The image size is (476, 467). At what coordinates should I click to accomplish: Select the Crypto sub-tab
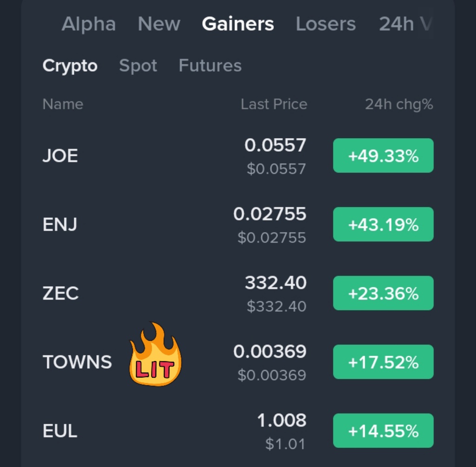point(70,66)
